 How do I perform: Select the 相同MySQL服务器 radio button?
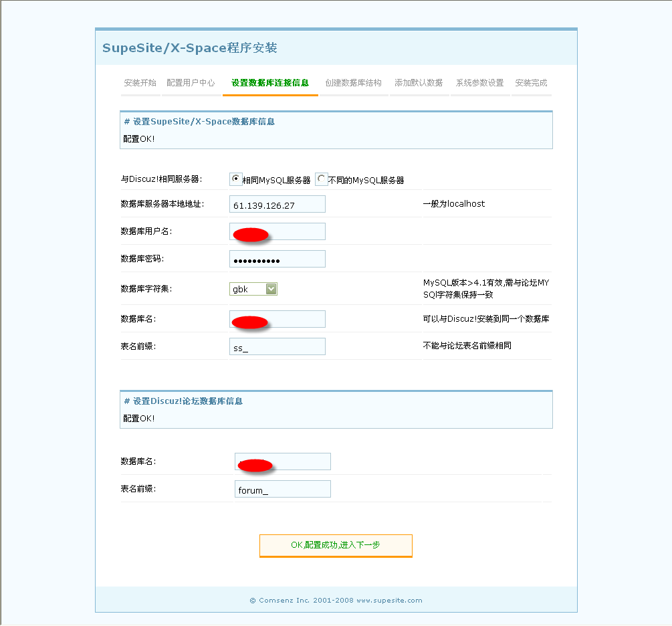click(236, 179)
